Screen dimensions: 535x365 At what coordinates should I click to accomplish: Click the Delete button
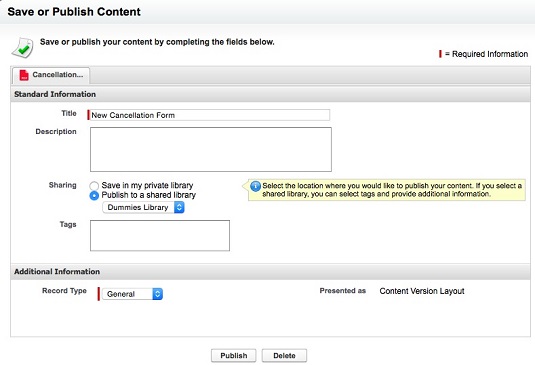pyautogui.click(x=284, y=356)
